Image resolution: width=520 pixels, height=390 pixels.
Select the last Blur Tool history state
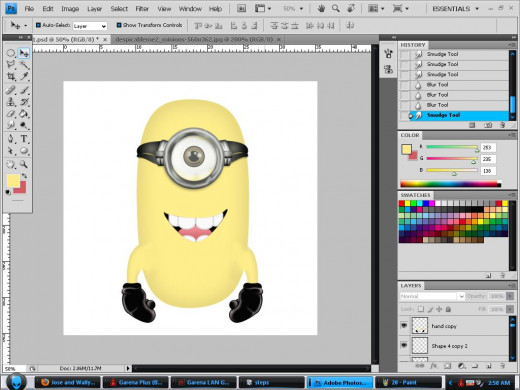click(x=453, y=105)
